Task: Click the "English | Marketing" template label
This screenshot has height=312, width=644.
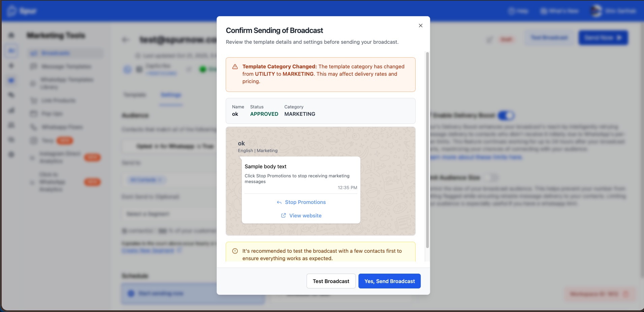Action: (258, 151)
